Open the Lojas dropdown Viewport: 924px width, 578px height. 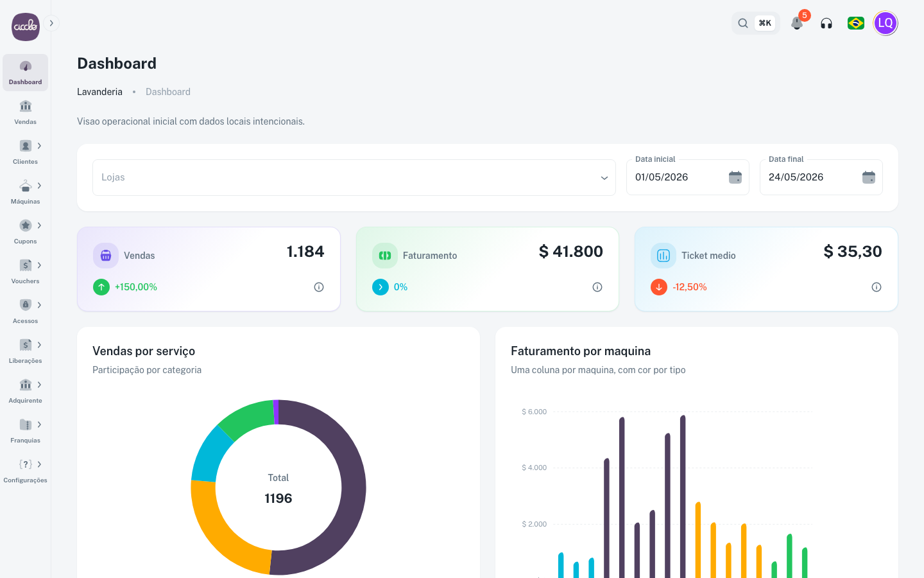click(354, 177)
